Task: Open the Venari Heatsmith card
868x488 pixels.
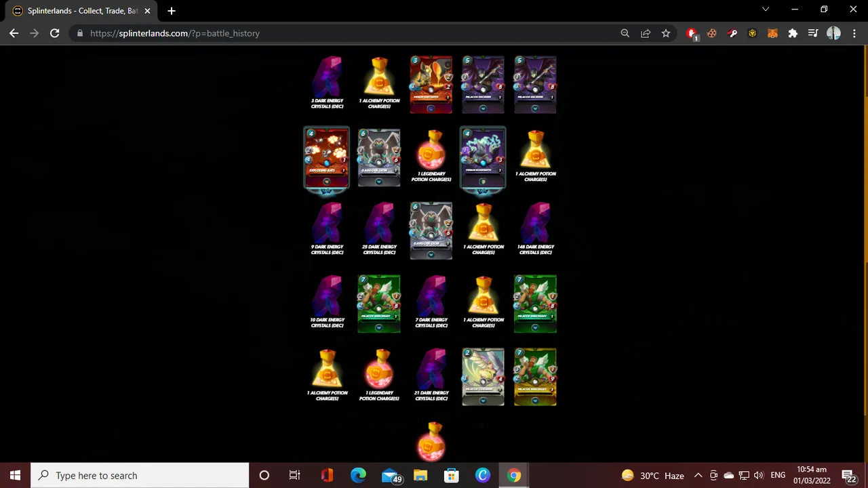Action: tap(431, 85)
